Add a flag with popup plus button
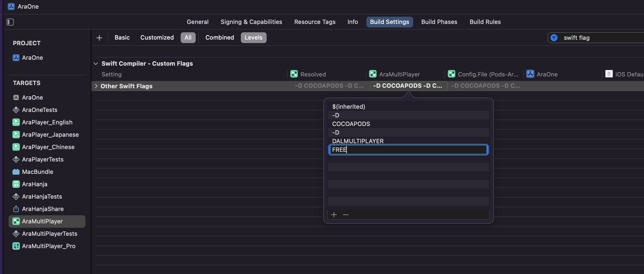The width and height of the screenshot is (644, 274). (x=334, y=215)
